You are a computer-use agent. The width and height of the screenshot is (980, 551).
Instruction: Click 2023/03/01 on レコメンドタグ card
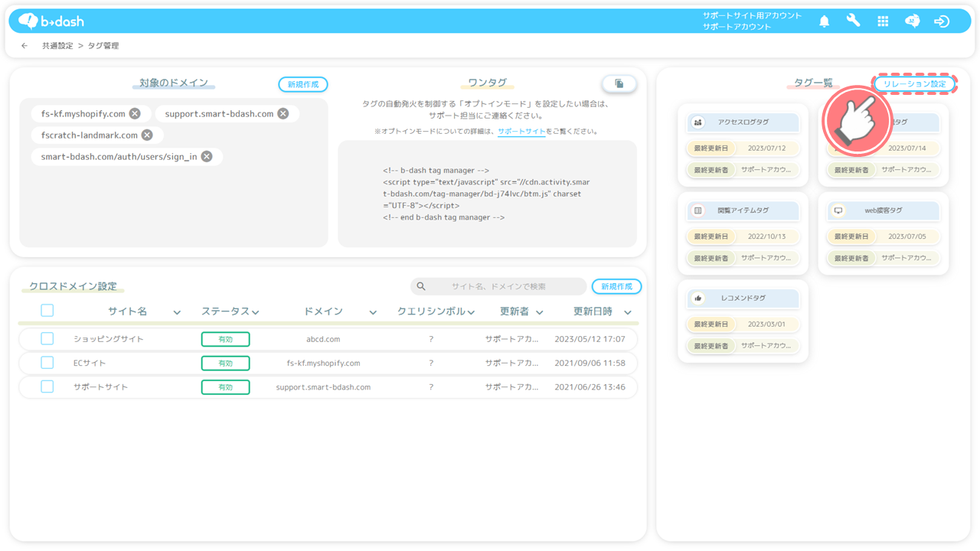click(766, 324)
